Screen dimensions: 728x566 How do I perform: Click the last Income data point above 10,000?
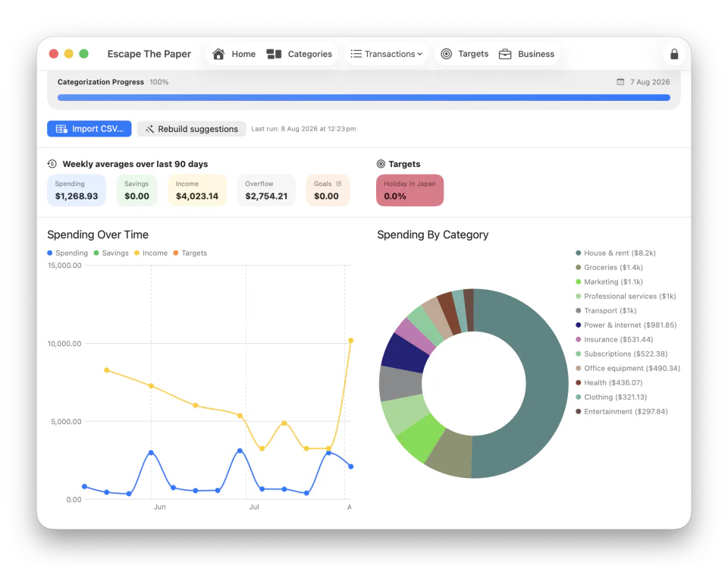(x=350, y=341)
